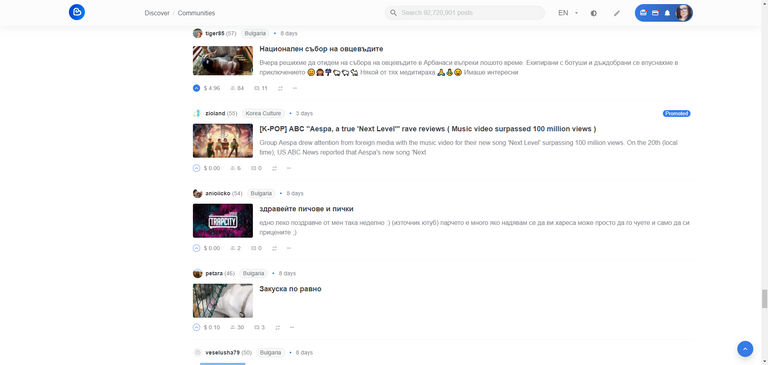Open the Bulgaria tag on veselusha79 post
Image resolution: width=768 pixels, height=365 pixels.
pos(270,353)
